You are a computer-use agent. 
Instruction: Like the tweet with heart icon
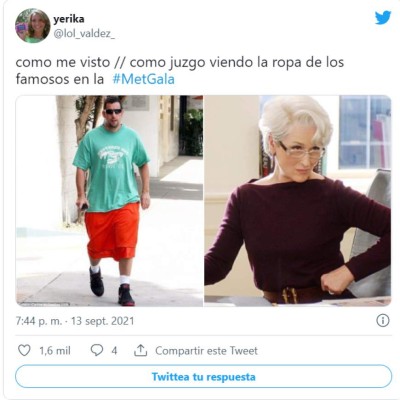(24, 350)
